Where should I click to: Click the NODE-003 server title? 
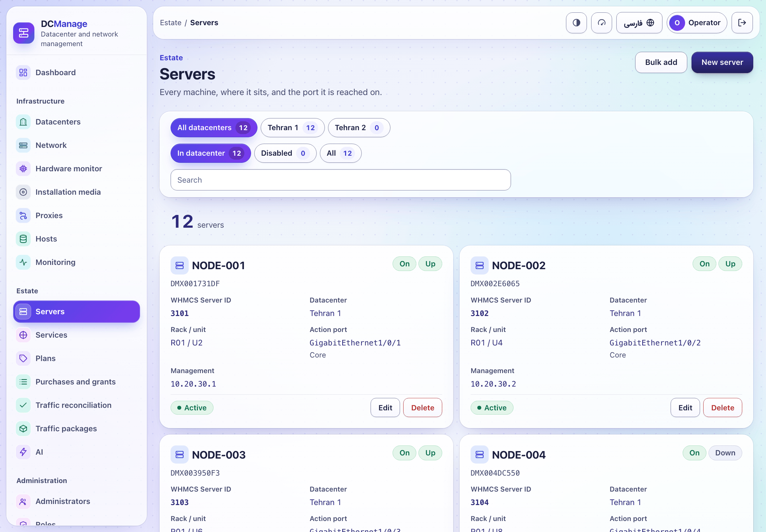[x=219, y=455]
